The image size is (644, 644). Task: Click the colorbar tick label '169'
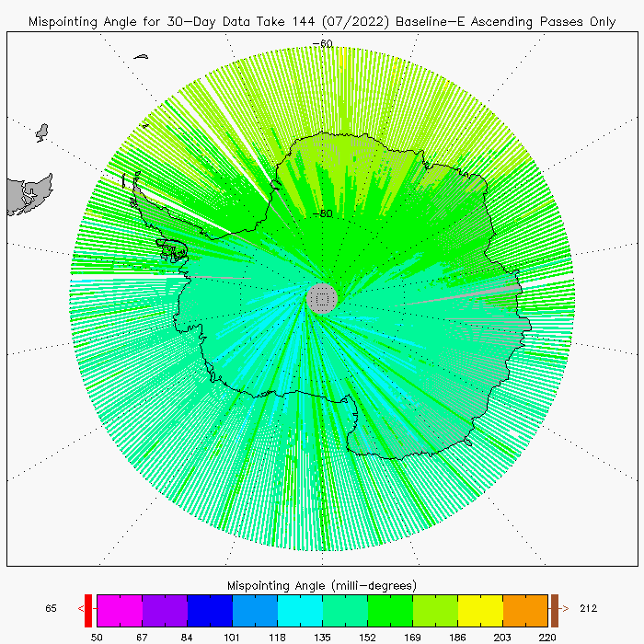(x=412, y=638)
